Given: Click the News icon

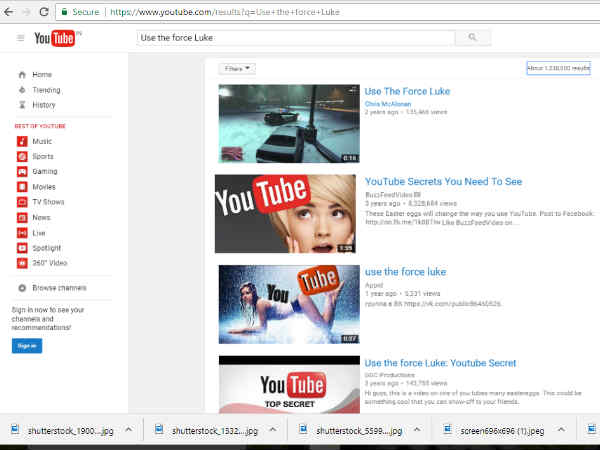Looking at the screenshot, I should click(22, 217).
